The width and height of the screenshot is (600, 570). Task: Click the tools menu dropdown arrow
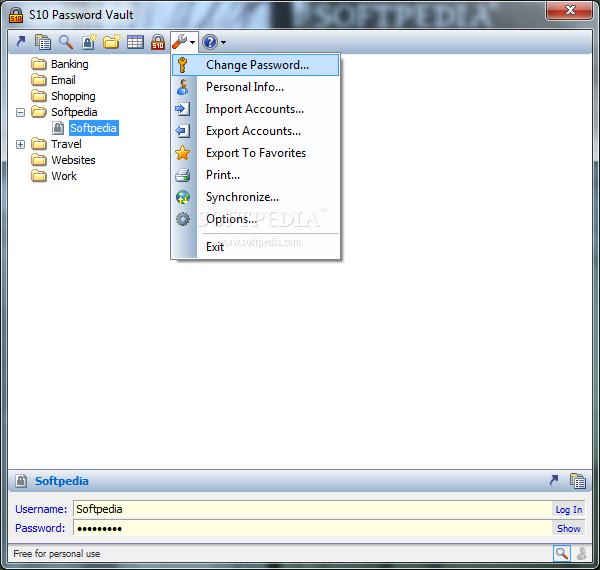click(192, 42)
